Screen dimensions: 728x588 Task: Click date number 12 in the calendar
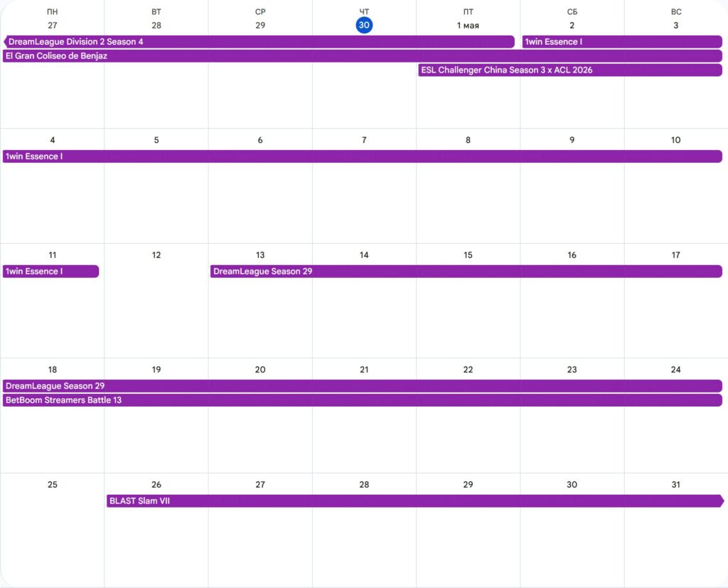[x=156, y=255]
